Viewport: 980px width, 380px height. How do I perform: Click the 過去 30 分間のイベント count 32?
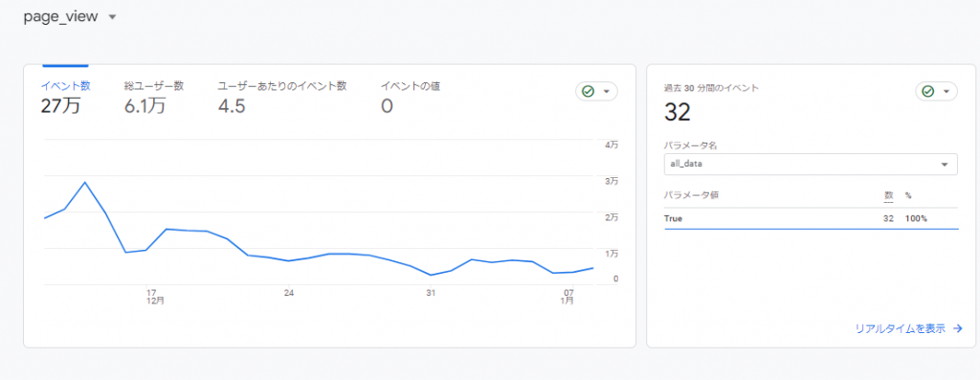pyautogui.click(x=677, y=113)
